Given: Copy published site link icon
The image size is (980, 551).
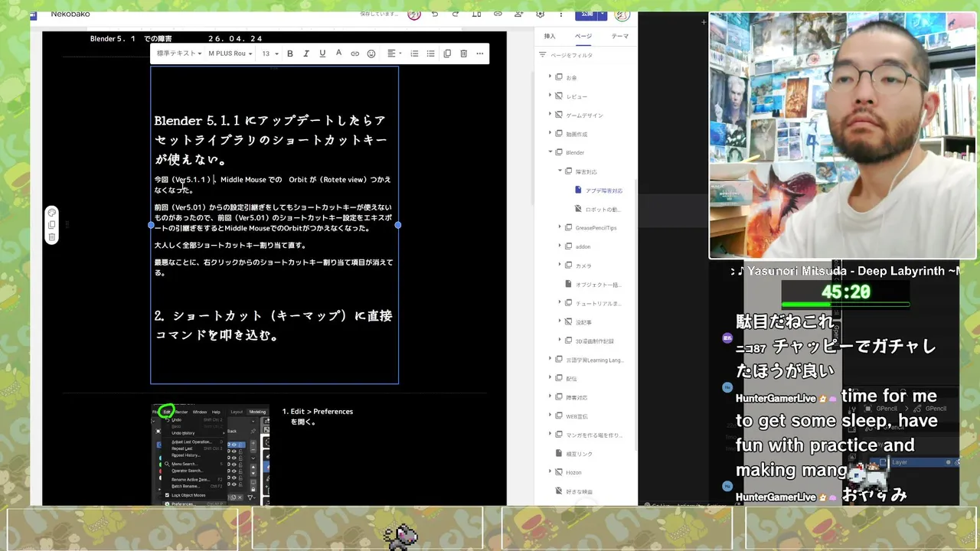Looking at the screenshot, I should 498,14.
